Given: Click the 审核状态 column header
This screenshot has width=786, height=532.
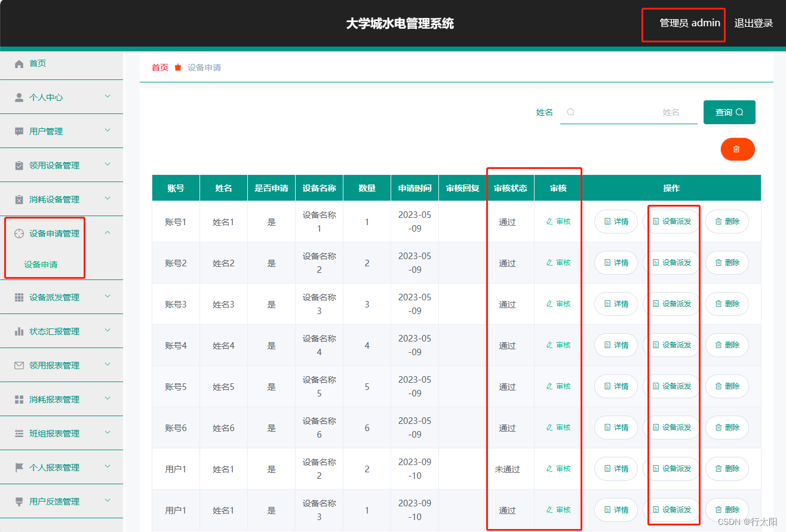Looking at the screenshot, I should click(510, 188).
